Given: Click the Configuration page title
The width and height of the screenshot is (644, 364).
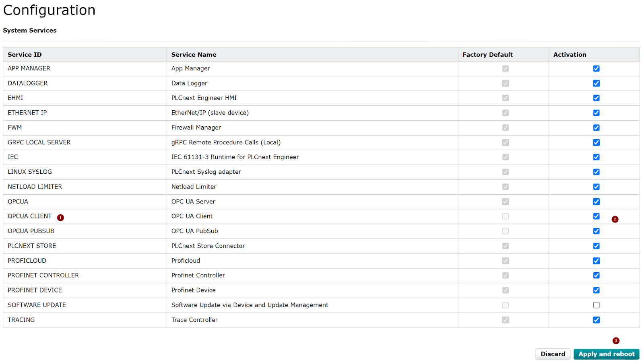Looking at the screenshot, I should point(50,10).
